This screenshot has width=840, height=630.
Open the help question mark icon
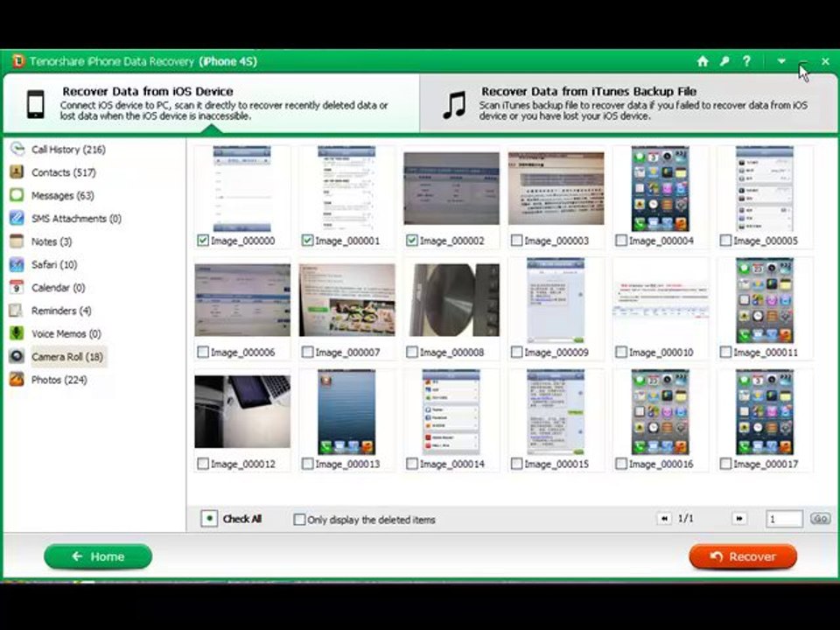[746, 61]
